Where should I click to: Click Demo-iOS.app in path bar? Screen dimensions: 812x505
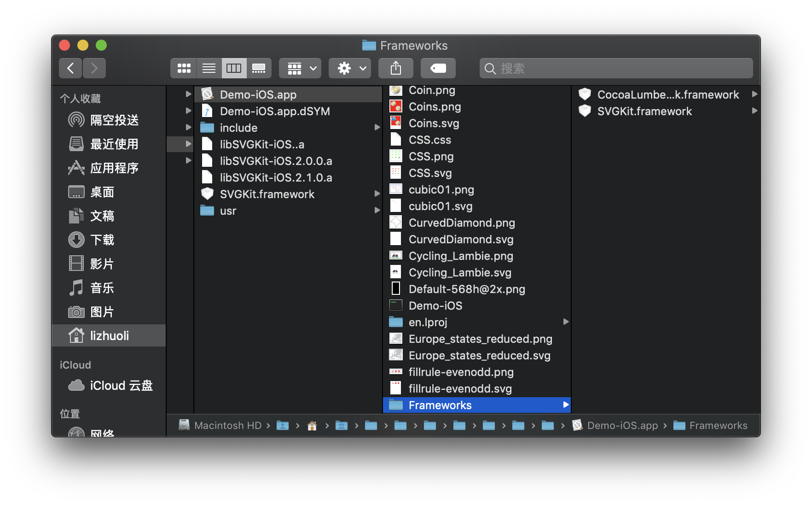615,425
